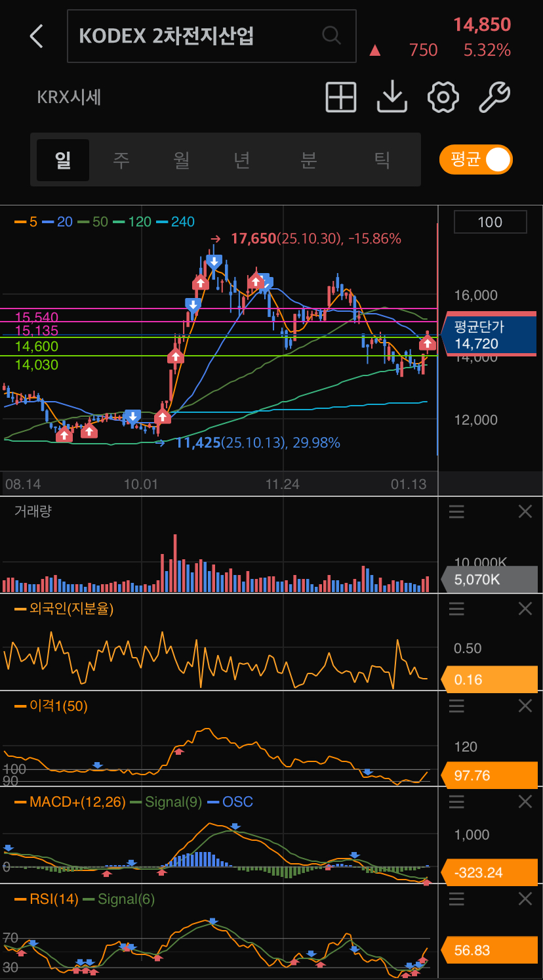543x980 pixels.
Task: Tap the 10.01 date axis label
Action: pos(141,484)
